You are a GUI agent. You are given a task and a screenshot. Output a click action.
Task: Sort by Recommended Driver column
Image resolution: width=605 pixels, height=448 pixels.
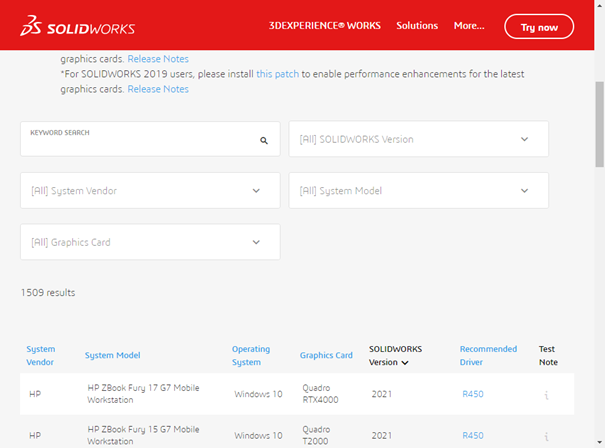tap(488, 355)
